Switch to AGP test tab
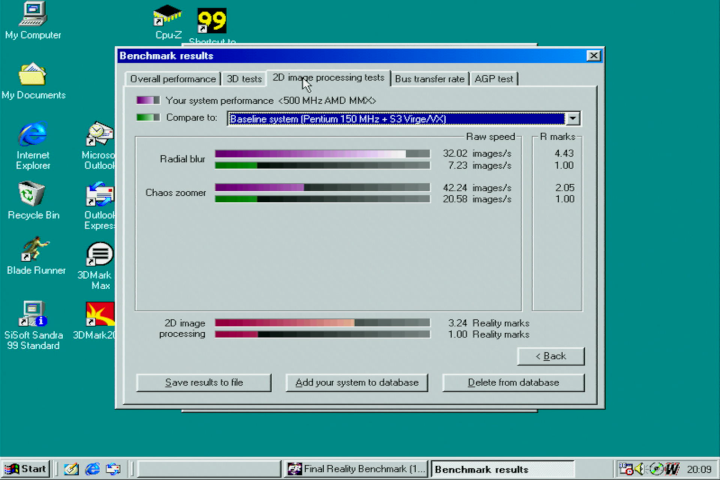720x480 pixels. coord(494,79)
